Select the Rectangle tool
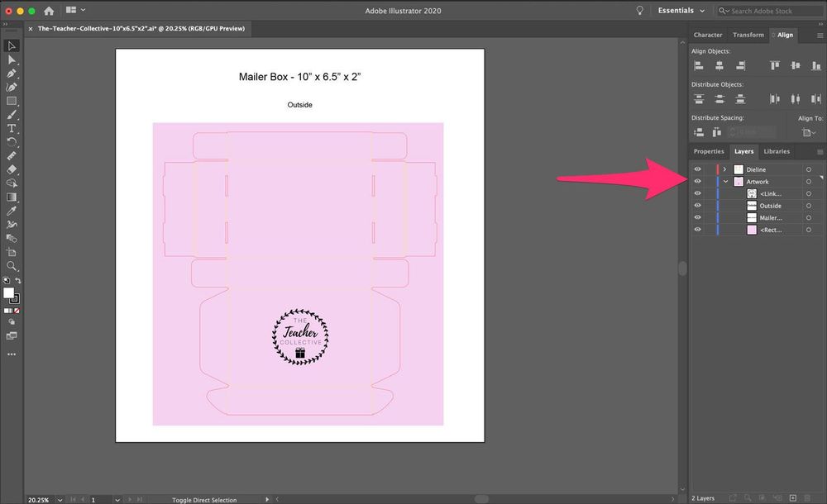 tap(12, 102)
